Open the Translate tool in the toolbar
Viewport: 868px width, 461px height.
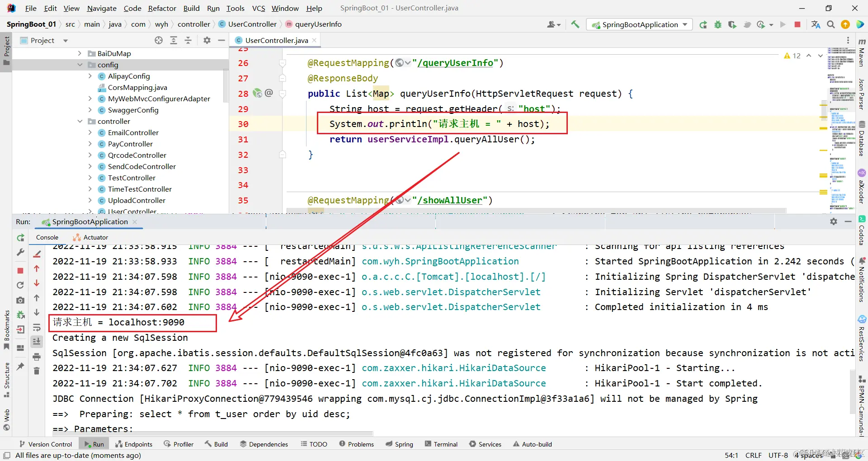click(816, 24)
